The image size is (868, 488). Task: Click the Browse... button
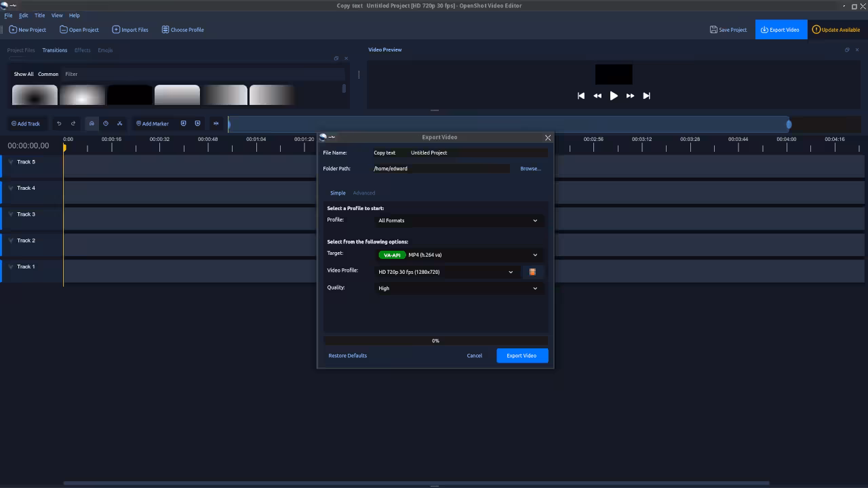530,168
